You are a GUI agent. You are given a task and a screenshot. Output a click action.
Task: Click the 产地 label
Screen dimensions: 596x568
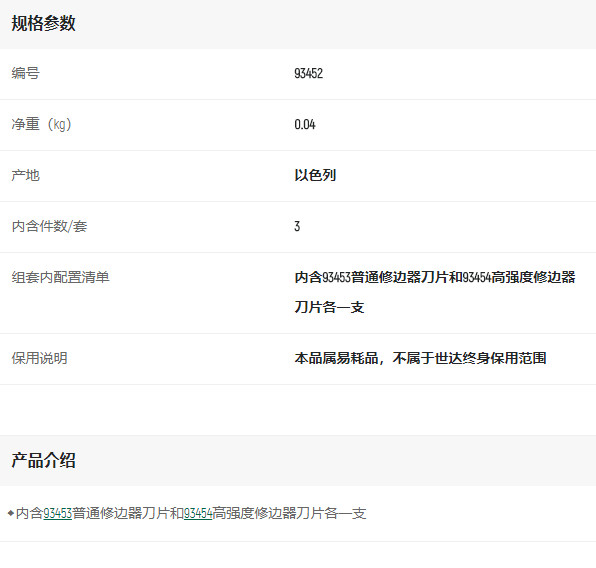25,175
